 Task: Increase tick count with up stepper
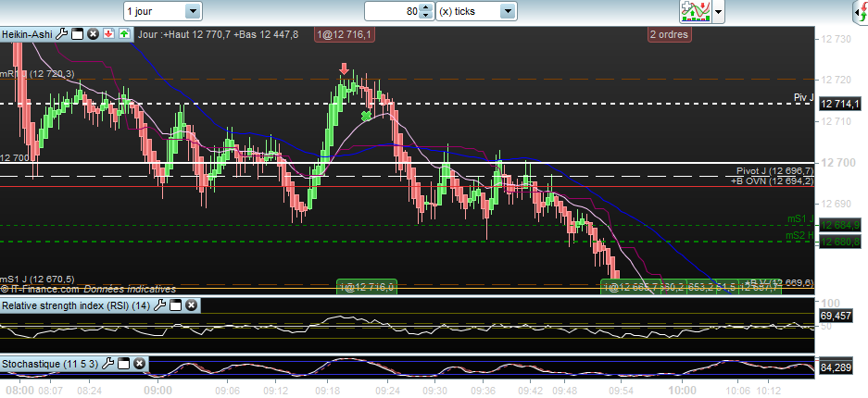(x=425, y=7)
